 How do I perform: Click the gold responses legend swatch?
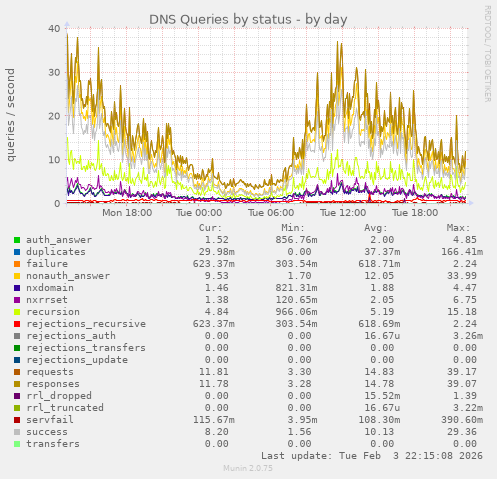pos(17,384)
